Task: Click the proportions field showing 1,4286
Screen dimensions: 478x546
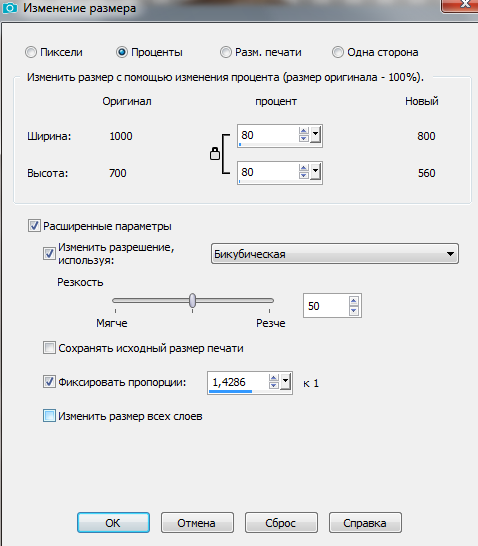Action: (238, 382)
